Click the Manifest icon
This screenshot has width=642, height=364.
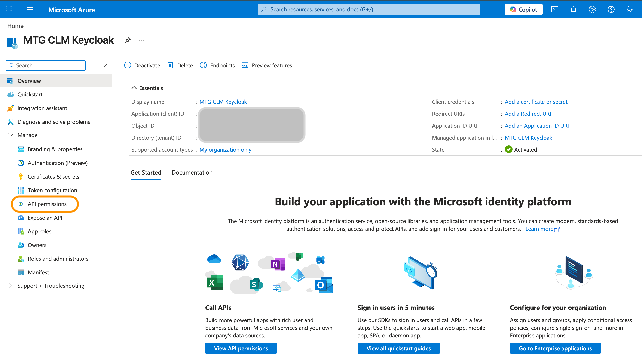21,272
